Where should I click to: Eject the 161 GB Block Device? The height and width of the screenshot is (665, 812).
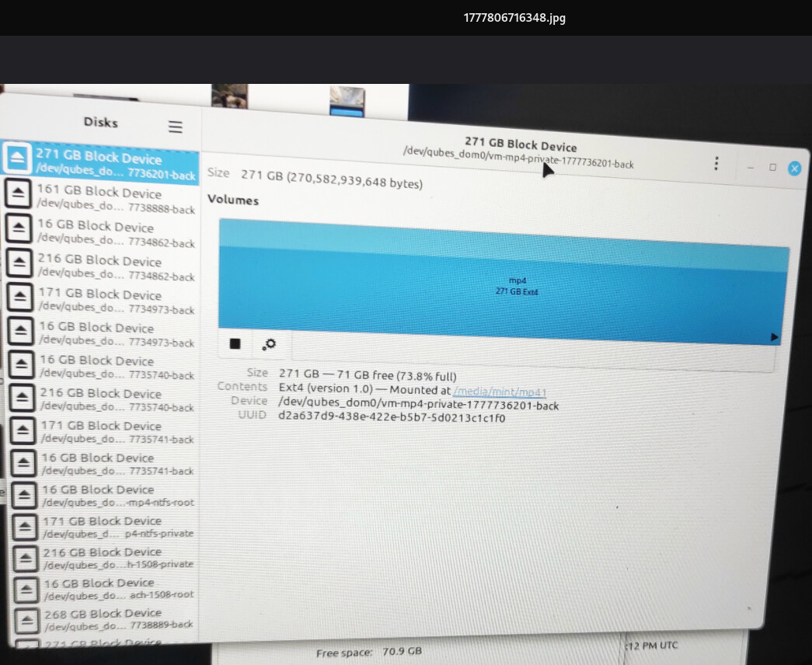(18, 193)
